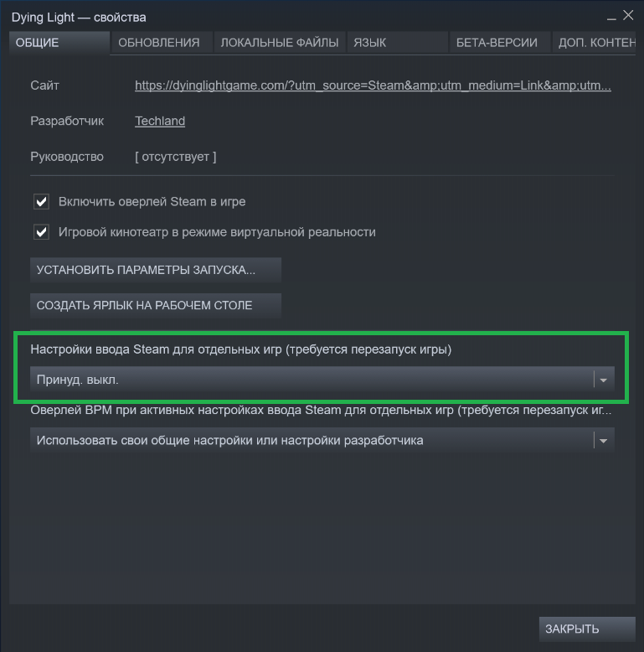This screenshot has width=644, height=652.
Task: Open the Steam input settings dropdown showing Принуд. выкл.
Action: pos(312,380)
